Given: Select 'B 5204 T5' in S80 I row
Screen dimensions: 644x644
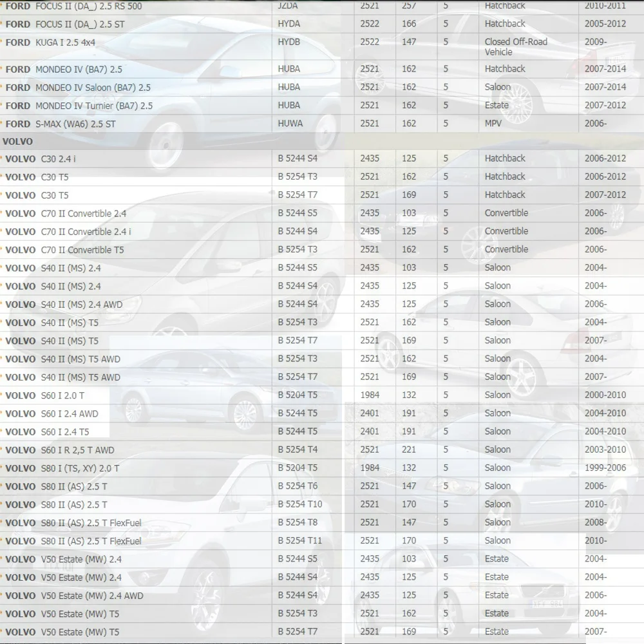Looking at the screenshot, I should [x=298, y=468].
